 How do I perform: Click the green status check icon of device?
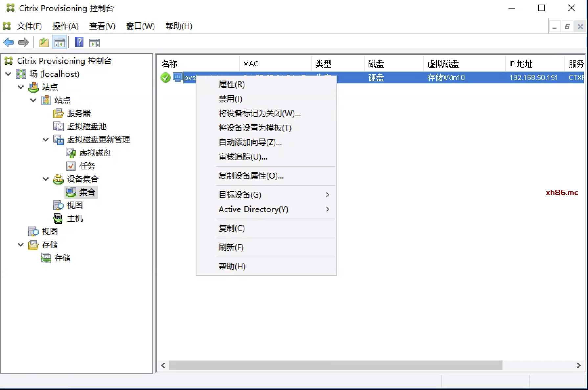coord(166,78)
